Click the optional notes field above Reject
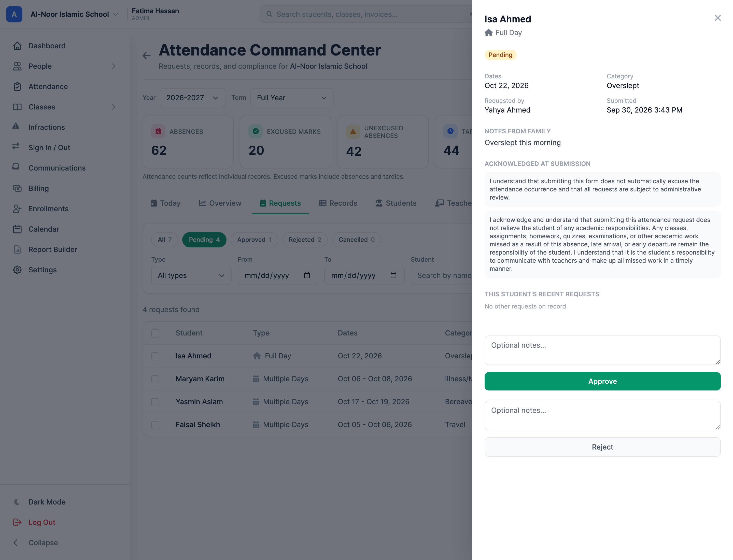 tap(602, 415)
